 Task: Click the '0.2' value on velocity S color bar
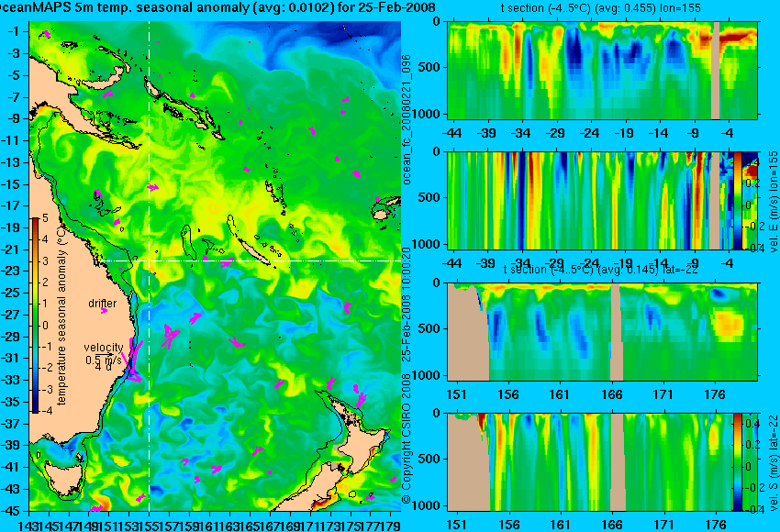click(752, 445)
